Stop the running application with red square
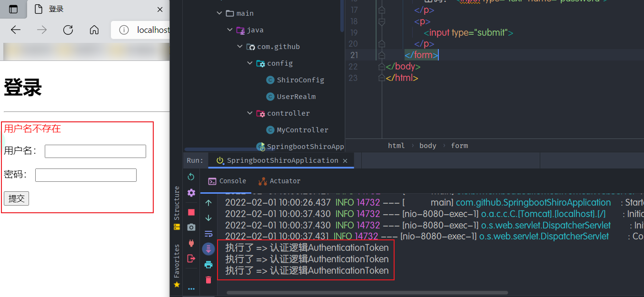Viewport: 644px width, 297px height. (x=191, y=212)
